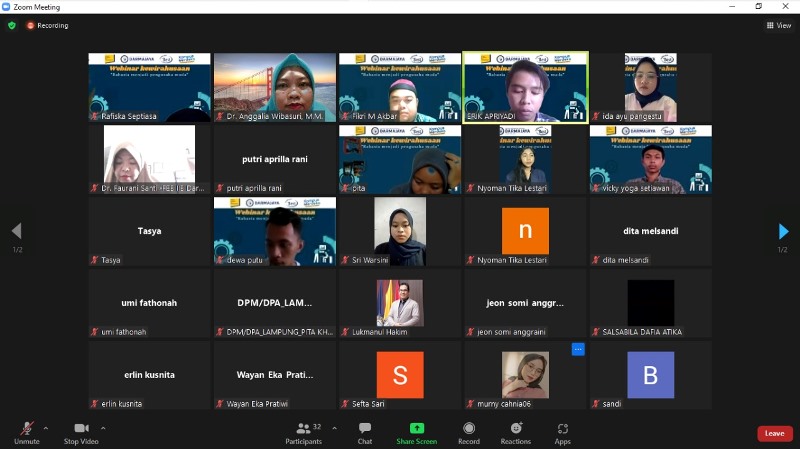
Task: Select mumy cahnia06 profile photo tile
Action: (x=526, y=375)
